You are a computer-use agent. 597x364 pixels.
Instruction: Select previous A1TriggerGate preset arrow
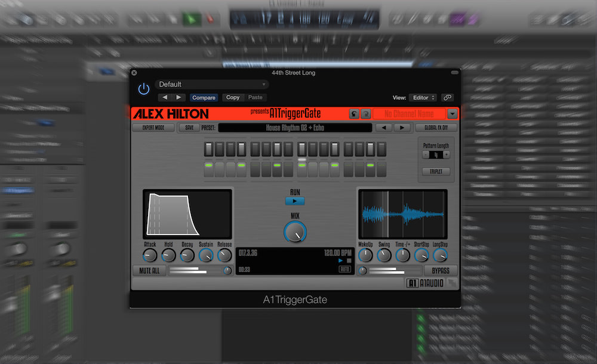(384, 128)
